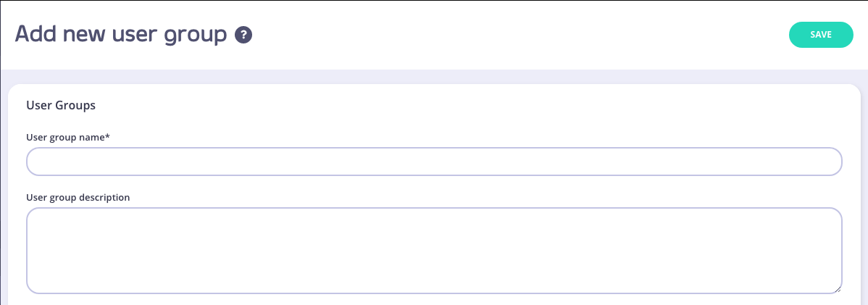868x305 pixels.
Task: Click the "User group name*" field label
Action: coord(67,137)
